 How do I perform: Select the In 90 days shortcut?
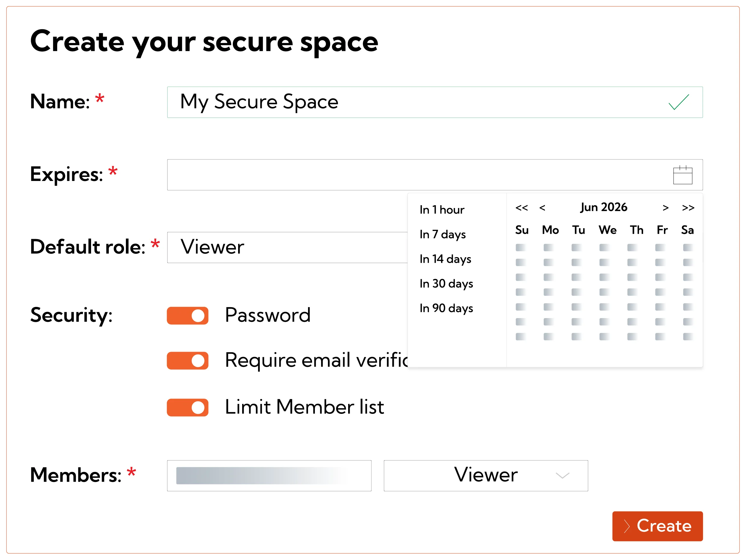tap(446, 308)
